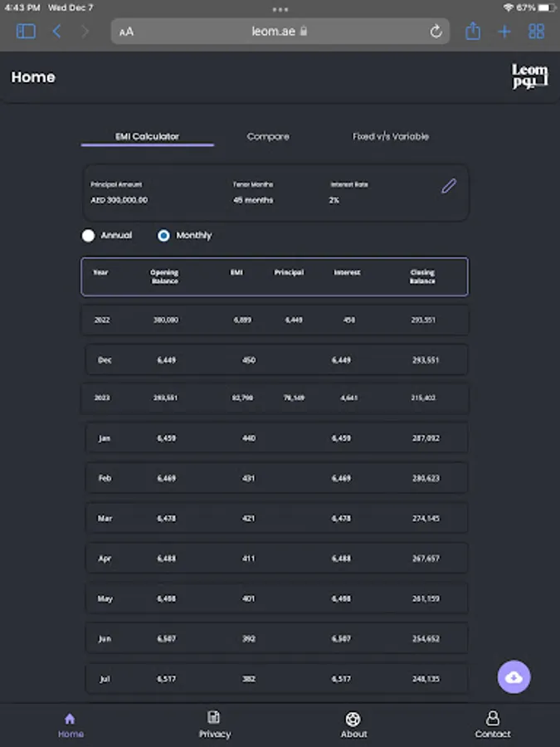Screen dimensions: 560x747
Task: Show the Safari tab overview grid
Action: (x=537, y=32)
